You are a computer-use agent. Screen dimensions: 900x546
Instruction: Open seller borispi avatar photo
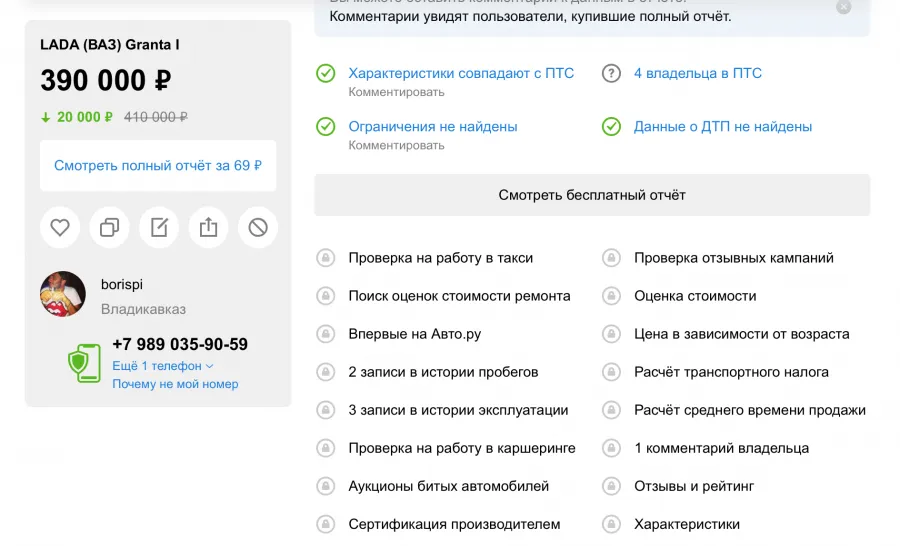(x=63, y=294)
